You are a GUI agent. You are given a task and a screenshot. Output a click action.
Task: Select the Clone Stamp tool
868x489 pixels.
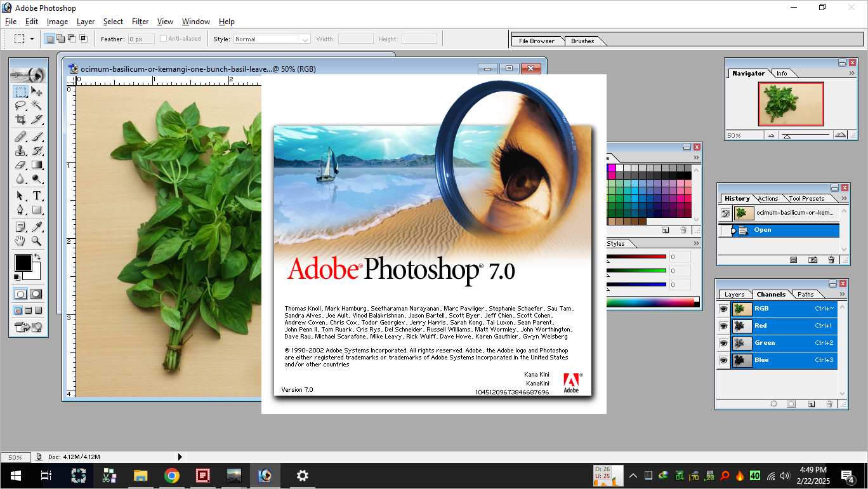[20, 151]
